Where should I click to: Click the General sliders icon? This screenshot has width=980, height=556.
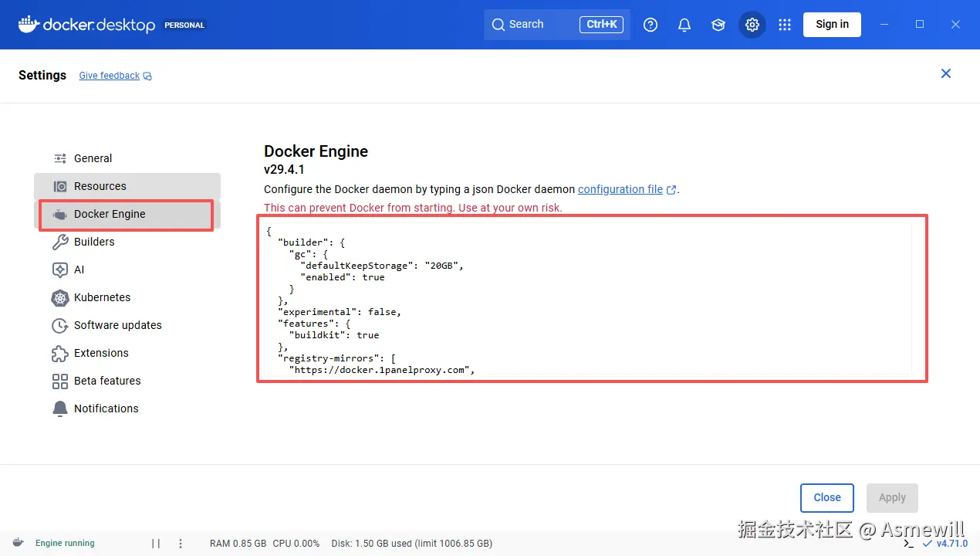[60, 158]
